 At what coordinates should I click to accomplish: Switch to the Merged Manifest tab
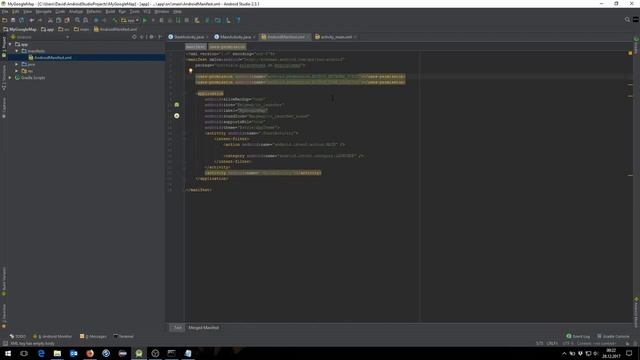pos(203,328)
